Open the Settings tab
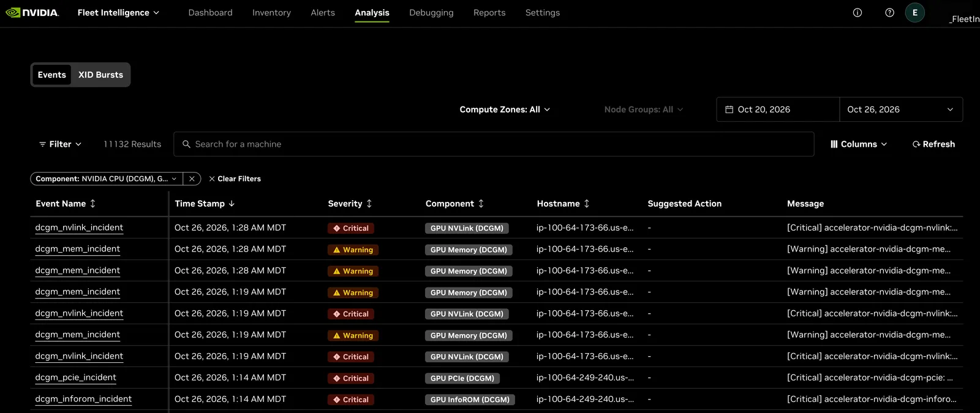 point(543,12)
